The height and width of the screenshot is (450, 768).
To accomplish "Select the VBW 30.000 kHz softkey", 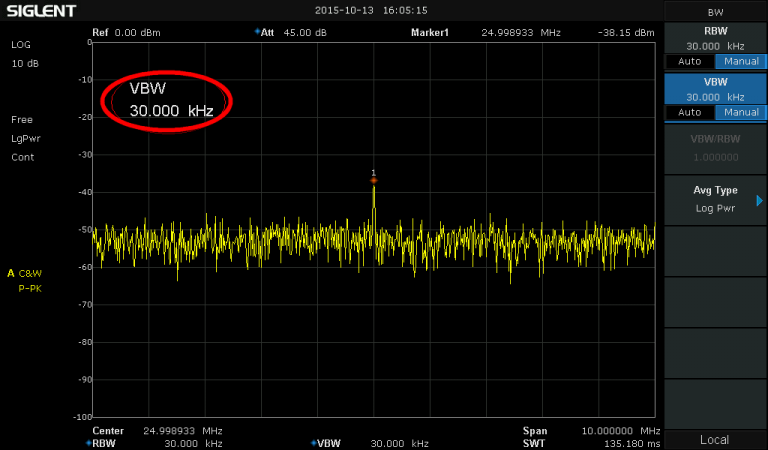I will point(715,88).
